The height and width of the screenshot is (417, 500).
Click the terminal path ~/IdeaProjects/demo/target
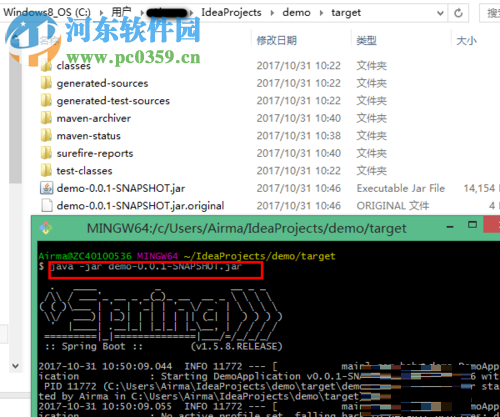click(x=259, y=256)
